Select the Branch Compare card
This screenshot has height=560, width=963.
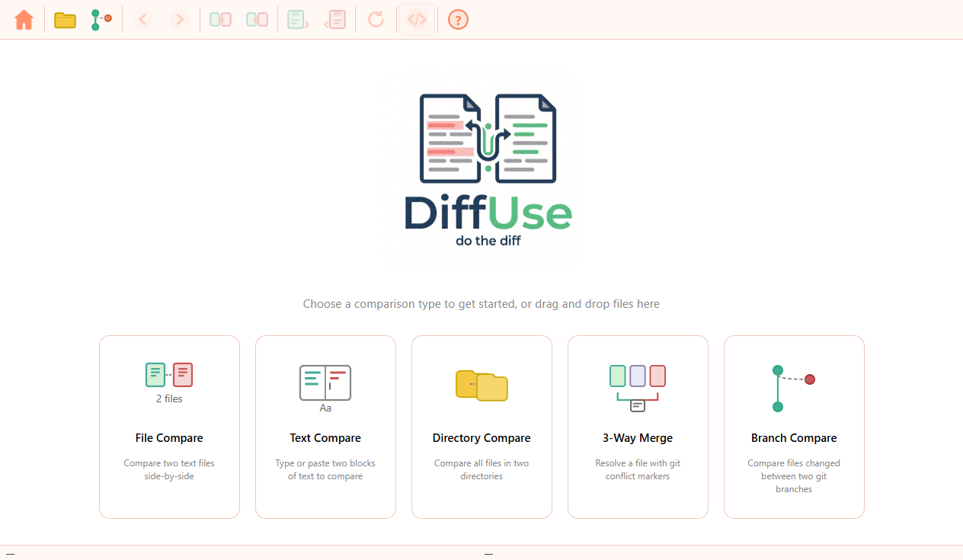click(x=794, y=427)
